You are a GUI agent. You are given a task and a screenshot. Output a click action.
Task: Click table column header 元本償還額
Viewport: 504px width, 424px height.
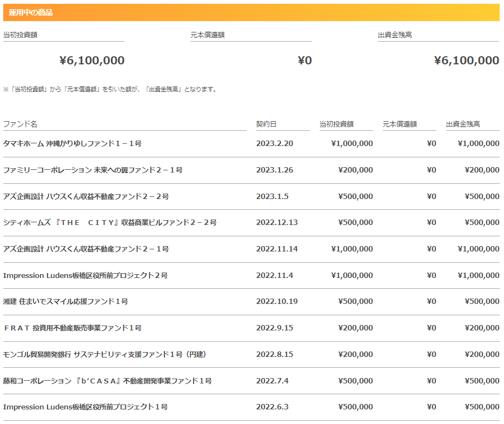coord(400,124)
